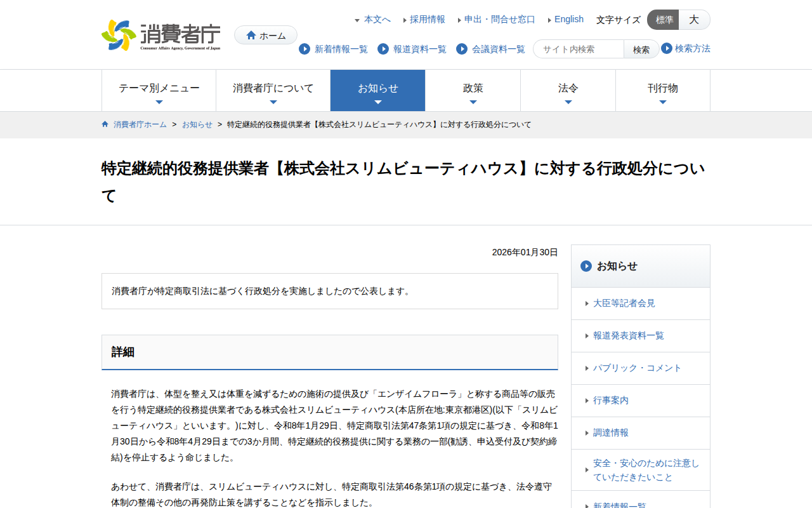Screen dimensions: 812x508
Task: Open the 新着情報一覧 header link
Action: tap(341, 49)
